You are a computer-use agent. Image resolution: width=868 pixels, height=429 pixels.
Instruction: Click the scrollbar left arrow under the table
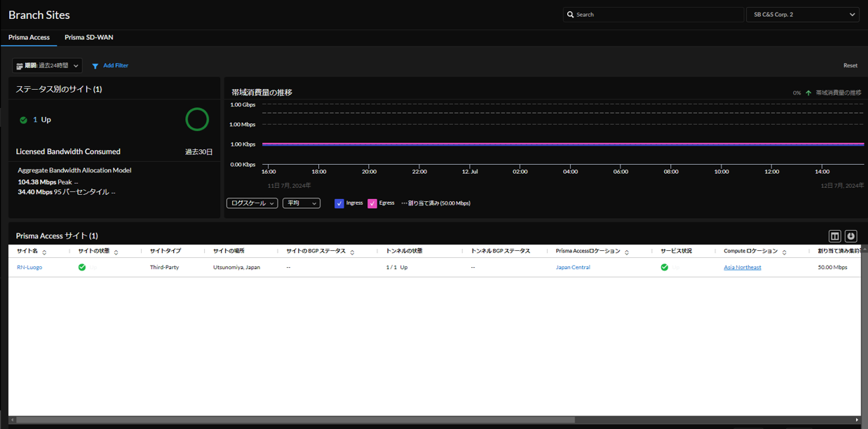coord(13,420)
